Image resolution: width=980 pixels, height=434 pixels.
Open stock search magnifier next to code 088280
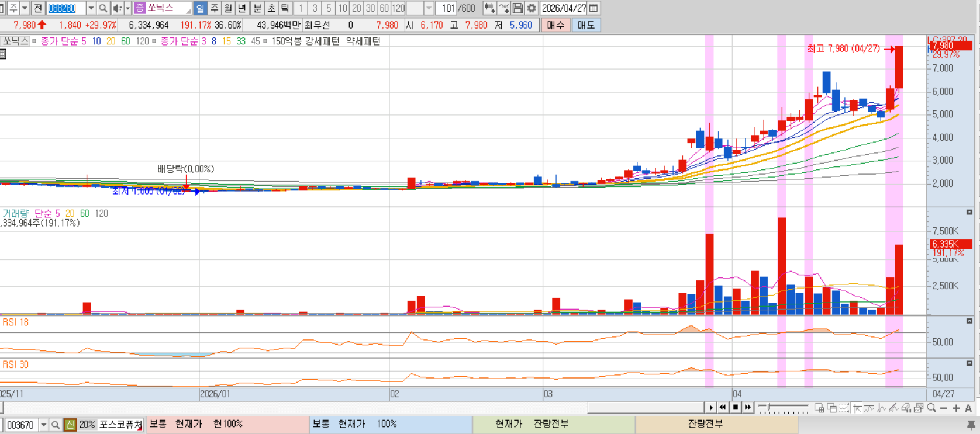pyautogui.click(x=103, y=8)
